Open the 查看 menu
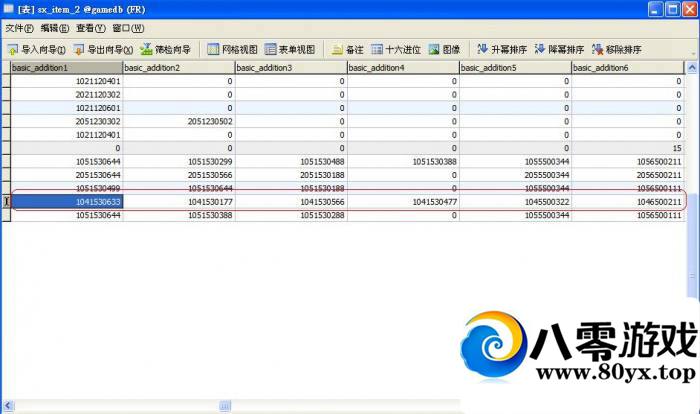Screen dimensions: 700x414 tap(90, 28)
